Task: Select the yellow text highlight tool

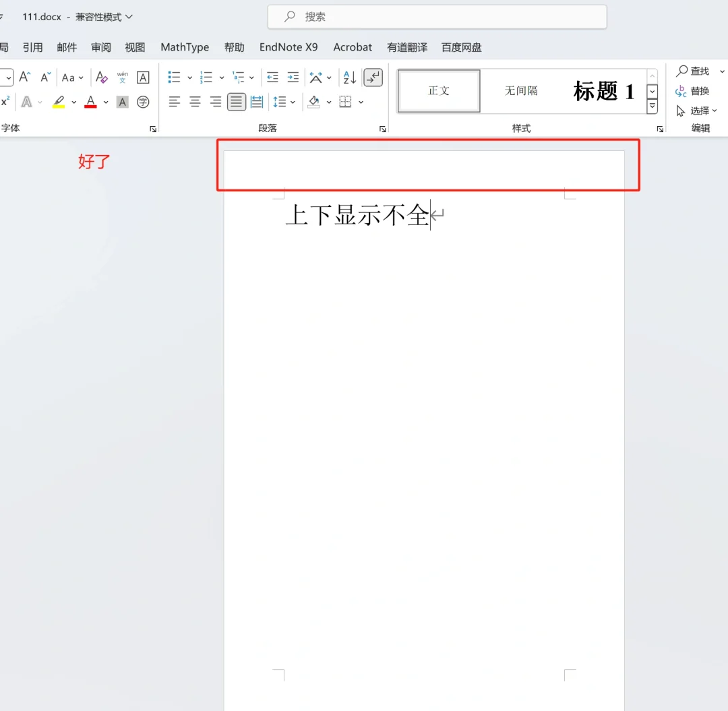Action: [59, 102]
